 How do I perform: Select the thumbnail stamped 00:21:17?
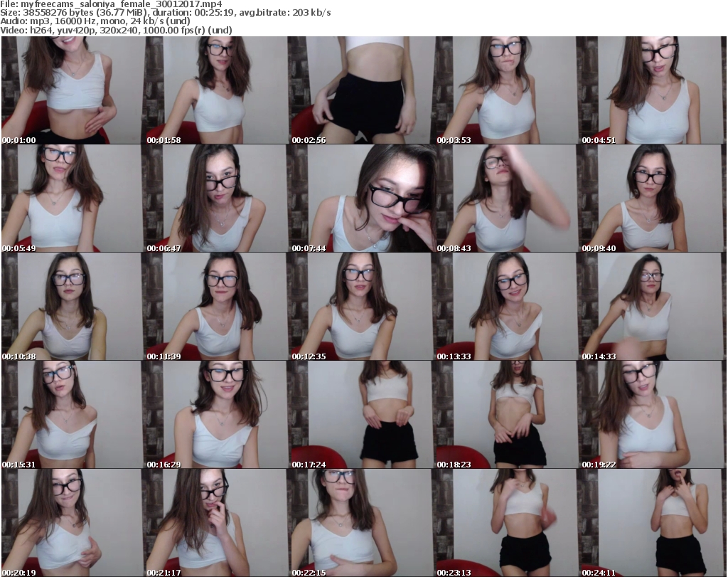[x=218, y=523]
